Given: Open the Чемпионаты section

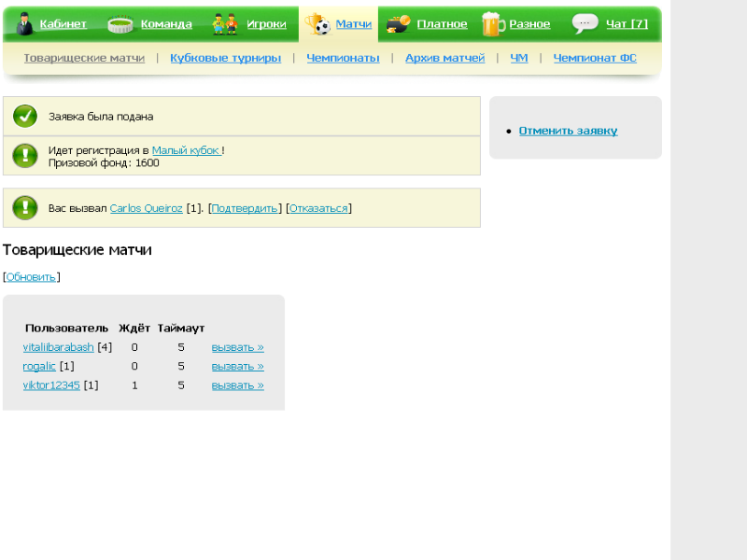Looking at the screenshot, I should (x=343, y=58).
